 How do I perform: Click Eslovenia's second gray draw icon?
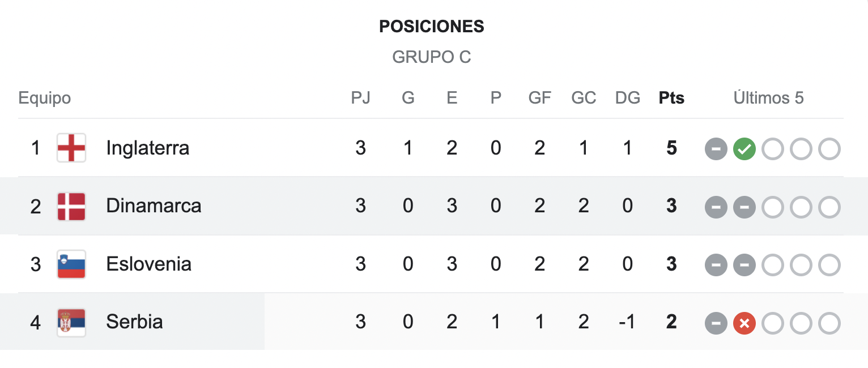point(744,265)
